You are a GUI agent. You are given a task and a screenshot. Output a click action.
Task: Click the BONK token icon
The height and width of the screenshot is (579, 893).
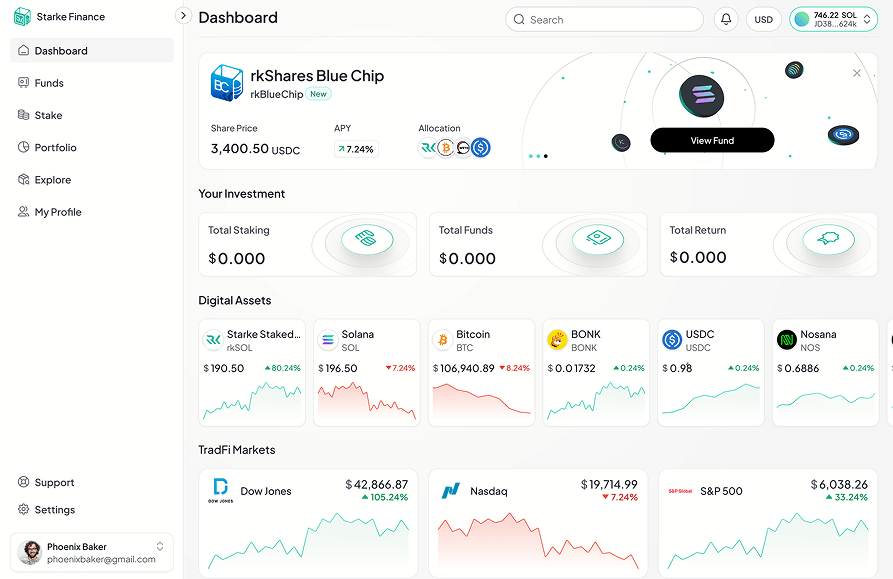click(557, 340)
